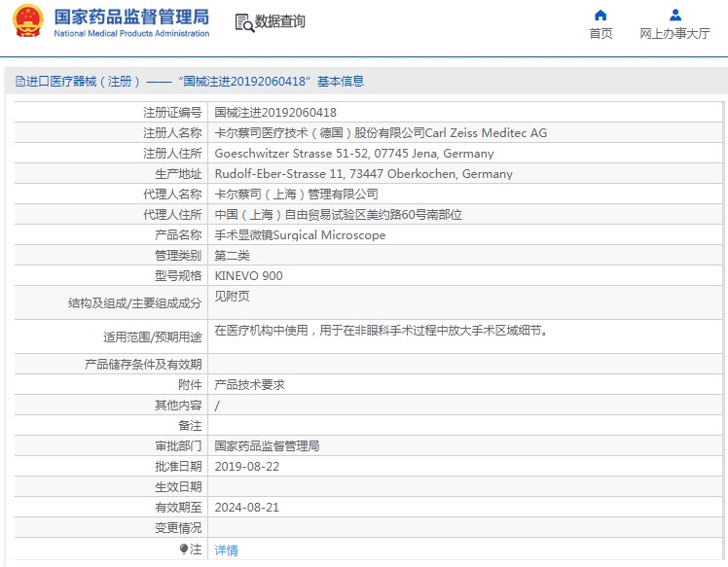Select 卡尔蔡司（上海）管理有限公司 agent name
728x567 pixels.
click(x=296, y=194)
